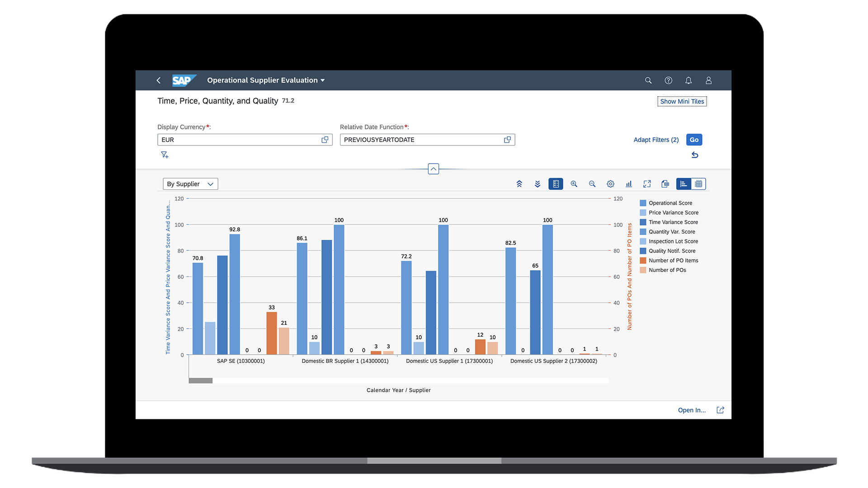This screenshot has height=488, width=868.
Task: Click the drill down double-chevron icon
Action: (x=538, y=184)
